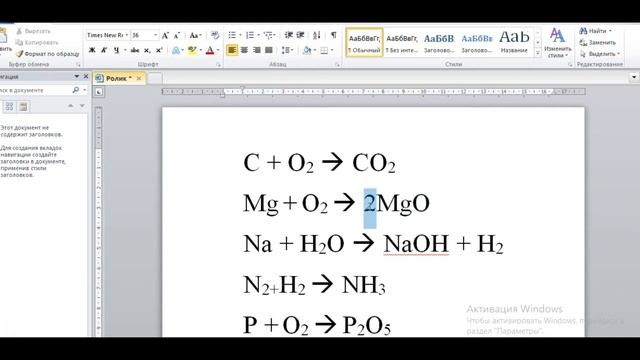Apply the Название (Title) style
The width and height of the screenshot is (640, 360).
point(514,42)
